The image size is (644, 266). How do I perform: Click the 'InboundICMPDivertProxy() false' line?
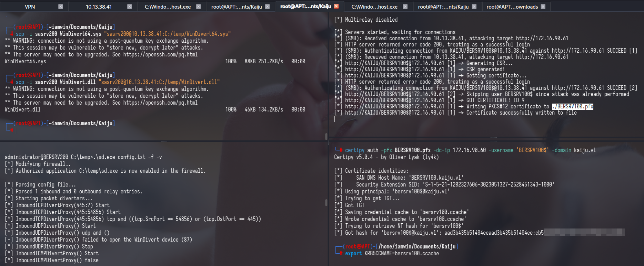click(x=51, y=260)
